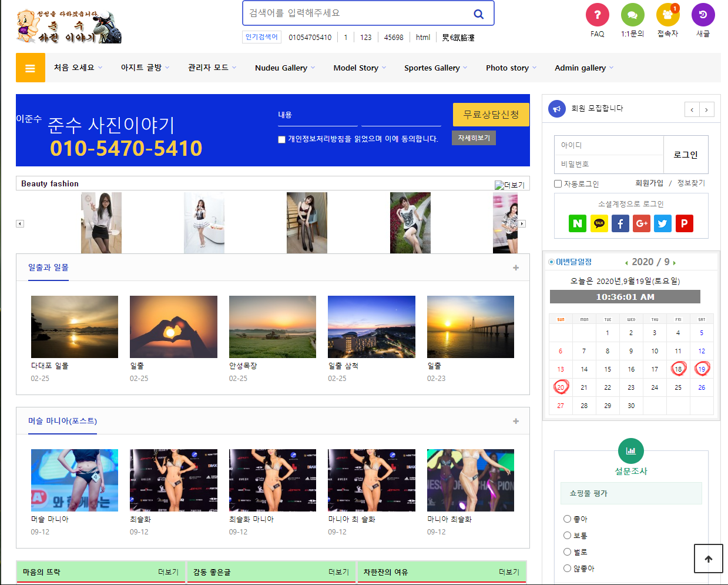Viewport: 728px width, 585px height.
Task: Log in with KakaoTalk icon
Action: [x=599, y=223]
